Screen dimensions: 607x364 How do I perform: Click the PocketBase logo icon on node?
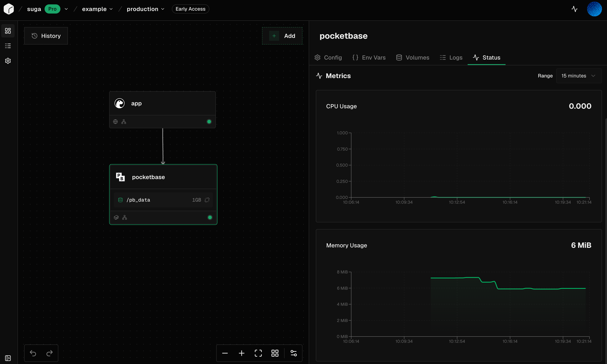pos(120,177)
